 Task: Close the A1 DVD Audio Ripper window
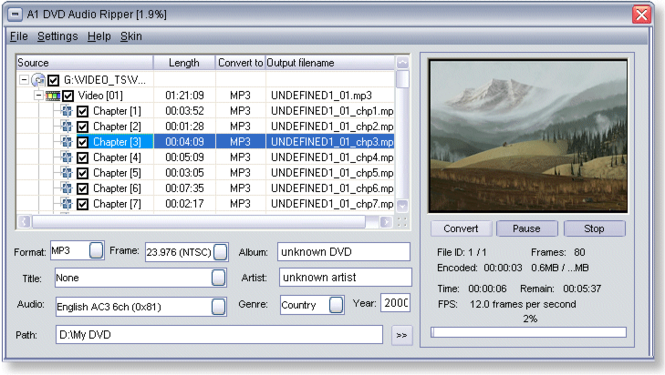tap(641, 14)
